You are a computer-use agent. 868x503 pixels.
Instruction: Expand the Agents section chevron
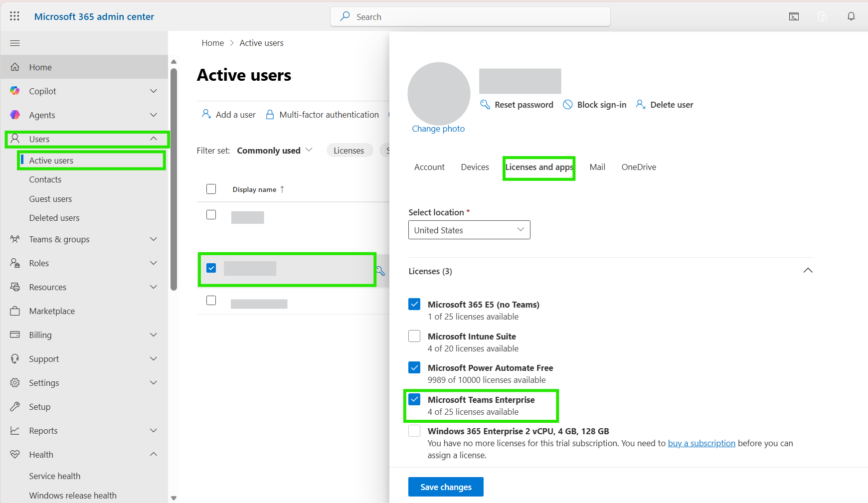[x=154, y=115]
